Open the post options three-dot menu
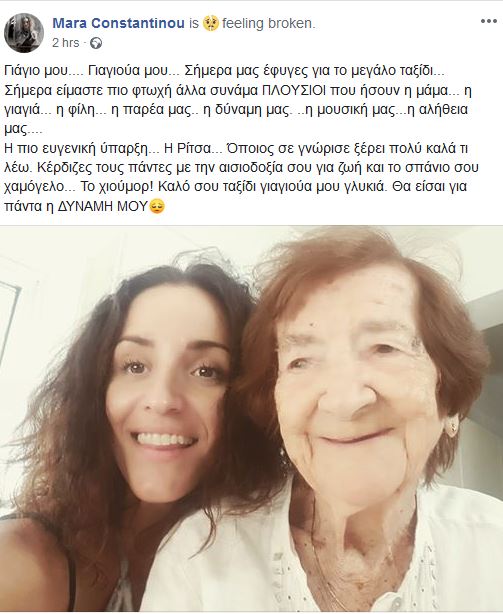The width and height of the screenshot is (503, 614). (x=489, y=21)
